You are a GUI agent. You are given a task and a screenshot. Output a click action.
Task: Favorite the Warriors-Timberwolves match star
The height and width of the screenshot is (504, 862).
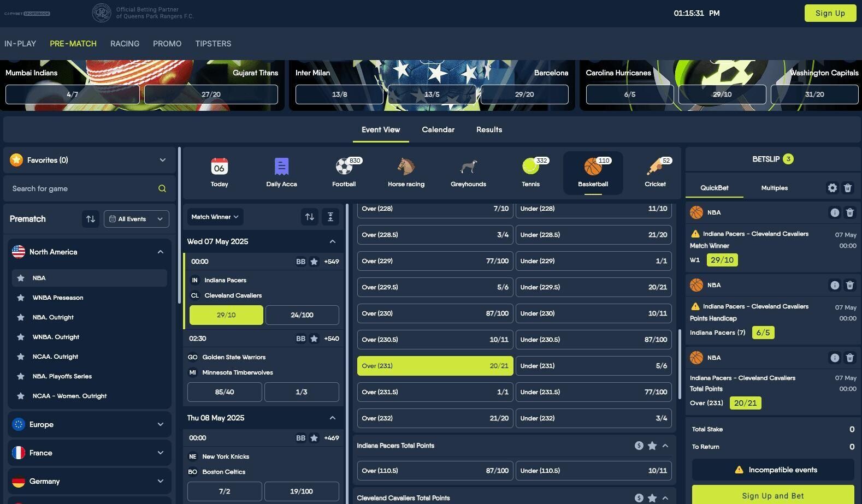tap(314, 339)
